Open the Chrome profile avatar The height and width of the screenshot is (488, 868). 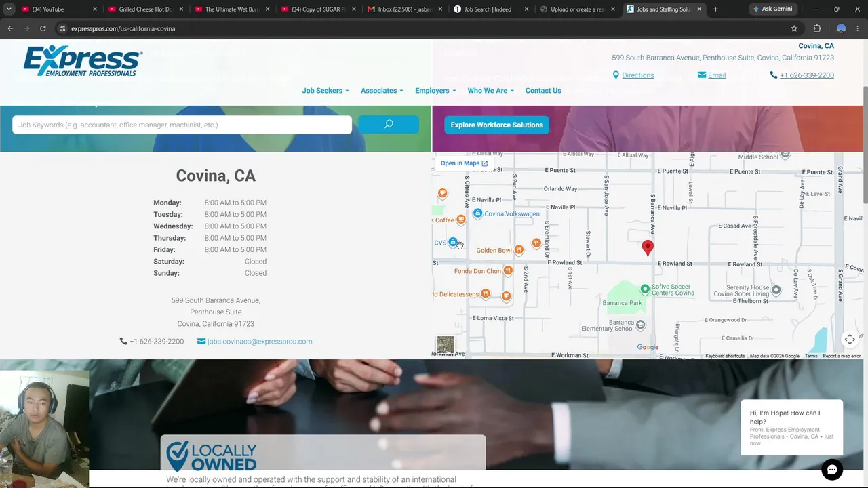click(841, 28)
